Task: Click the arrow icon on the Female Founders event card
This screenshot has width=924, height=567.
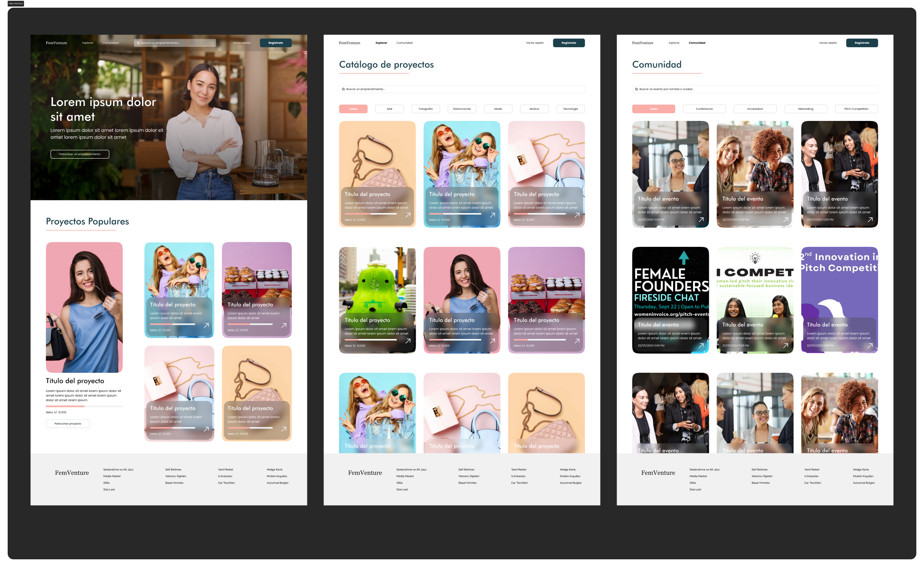Action: pyautogui.click(x=701, y=345)
